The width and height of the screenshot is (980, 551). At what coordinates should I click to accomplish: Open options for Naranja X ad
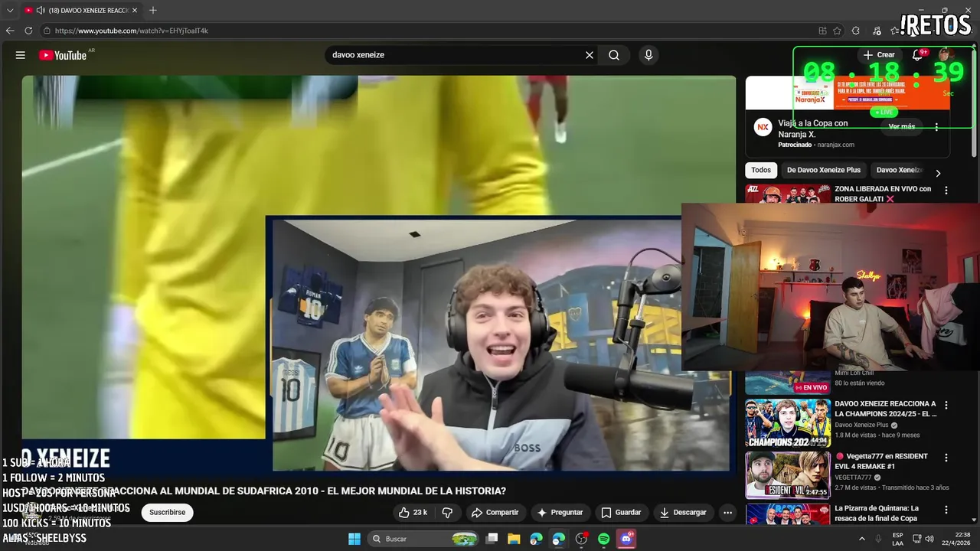(936, 127)
